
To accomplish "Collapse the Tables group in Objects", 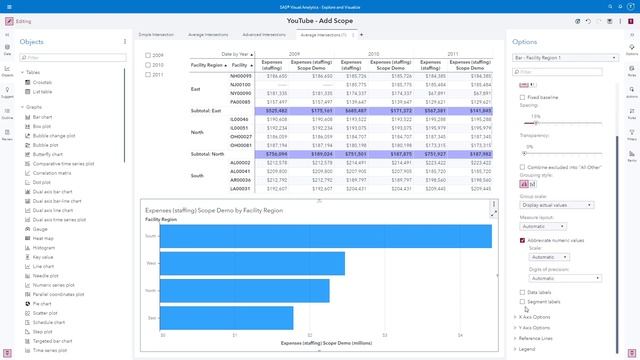I will tap(22, 73).
